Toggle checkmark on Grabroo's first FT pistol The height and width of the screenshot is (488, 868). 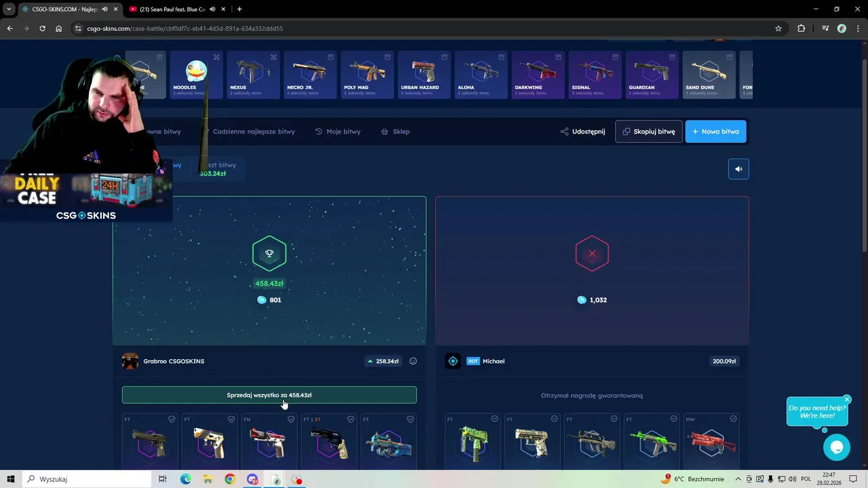[172, 420]
